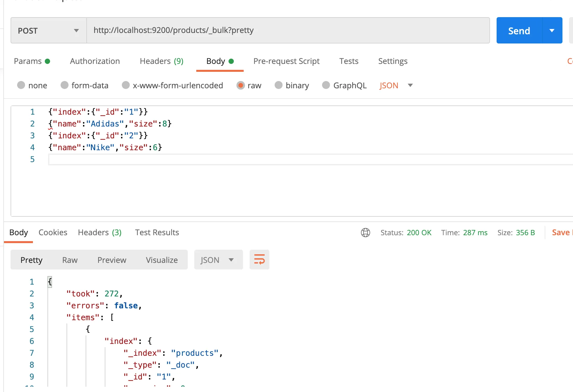Click the globe network icon near Status
Screen dimensions: 573x392
click(x=365, y=233)
